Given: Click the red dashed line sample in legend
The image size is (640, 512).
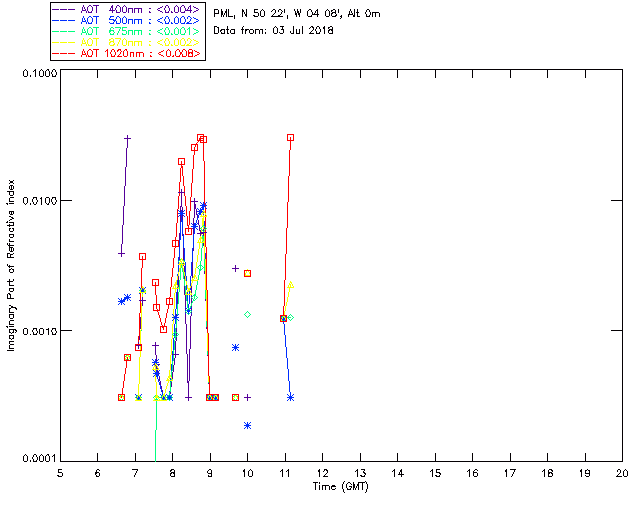Looking at the screenshot, I should pyautogui.click(x=64, y=53).
